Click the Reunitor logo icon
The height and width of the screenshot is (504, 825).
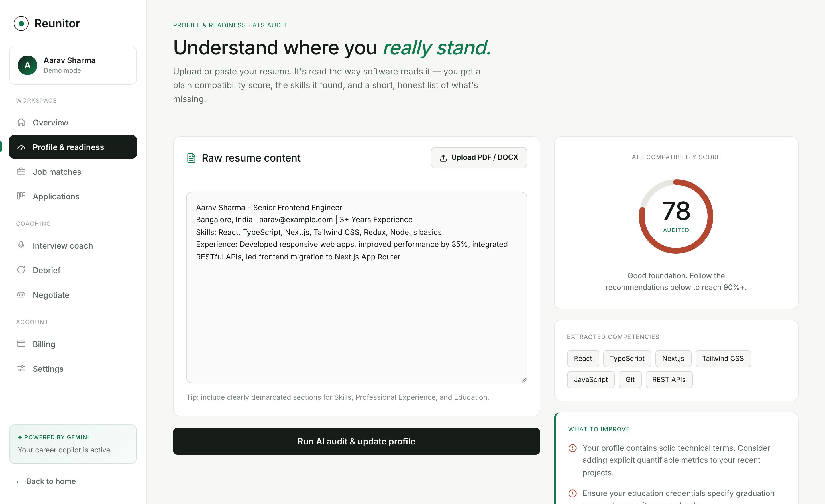[x=21, y=23]
